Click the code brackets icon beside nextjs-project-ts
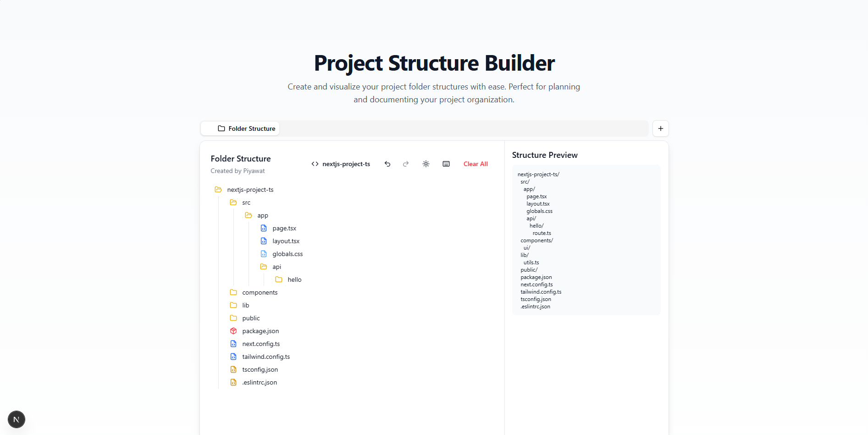The image size is (868, 435). [x=315, y=164]
